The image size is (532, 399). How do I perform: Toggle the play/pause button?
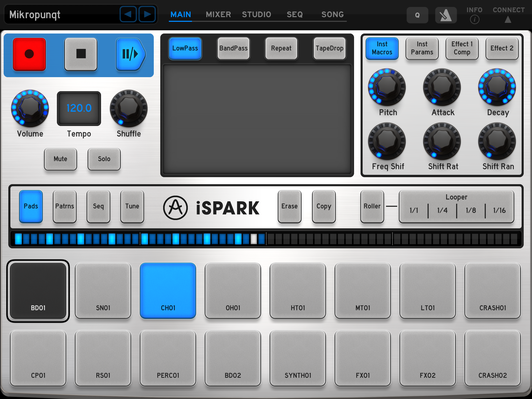[131, 54]
